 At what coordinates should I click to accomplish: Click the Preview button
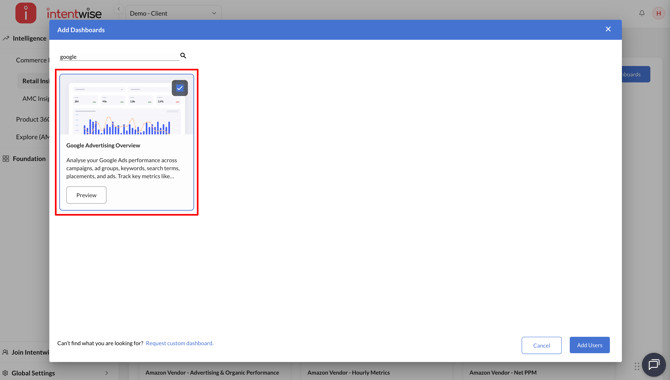(x=86, y=195)
